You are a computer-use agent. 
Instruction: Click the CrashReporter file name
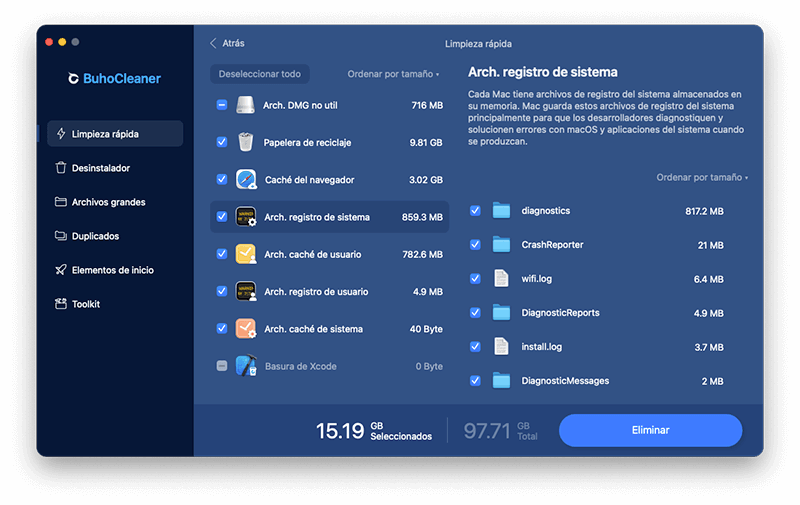tap(552, 245)
